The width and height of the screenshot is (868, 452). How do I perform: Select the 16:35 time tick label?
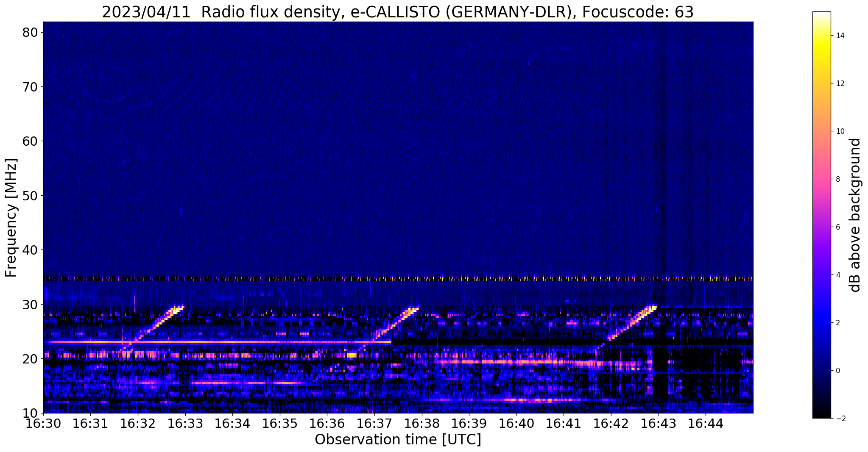point(280,423)
